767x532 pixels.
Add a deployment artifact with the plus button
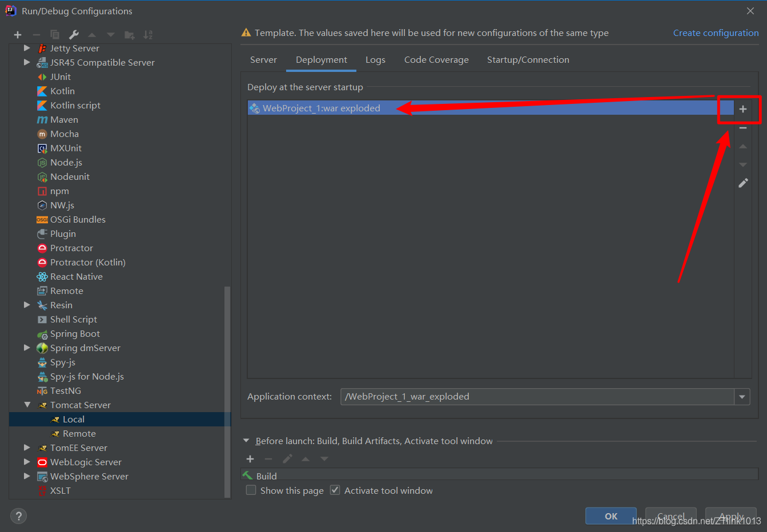point(743,109)
